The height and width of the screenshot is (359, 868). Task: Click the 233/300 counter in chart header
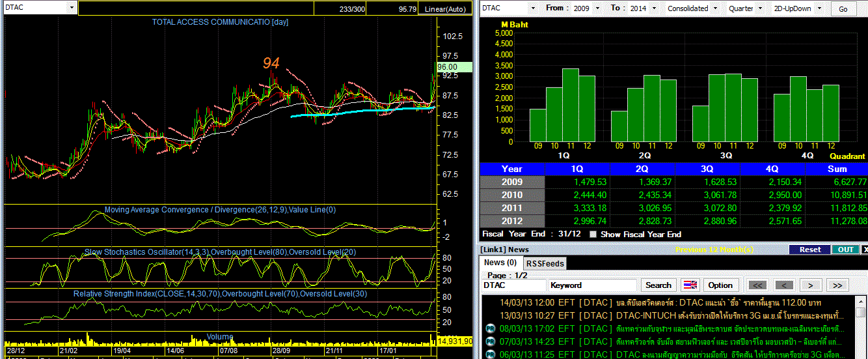click(x=352, y=9)
